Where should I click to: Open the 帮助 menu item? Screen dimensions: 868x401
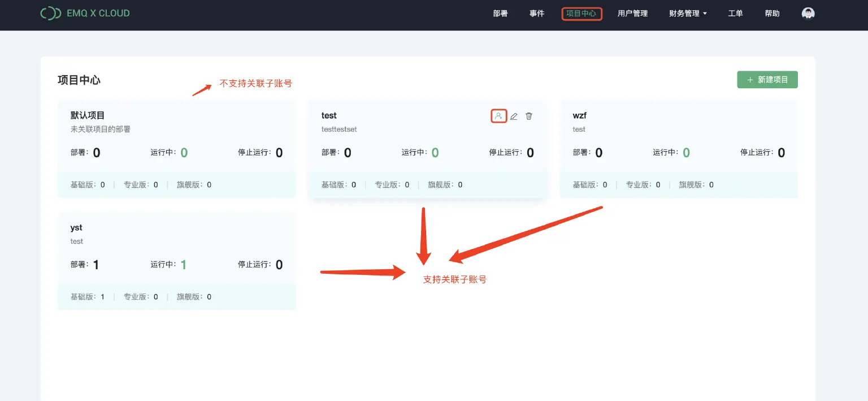click(772, 14)
